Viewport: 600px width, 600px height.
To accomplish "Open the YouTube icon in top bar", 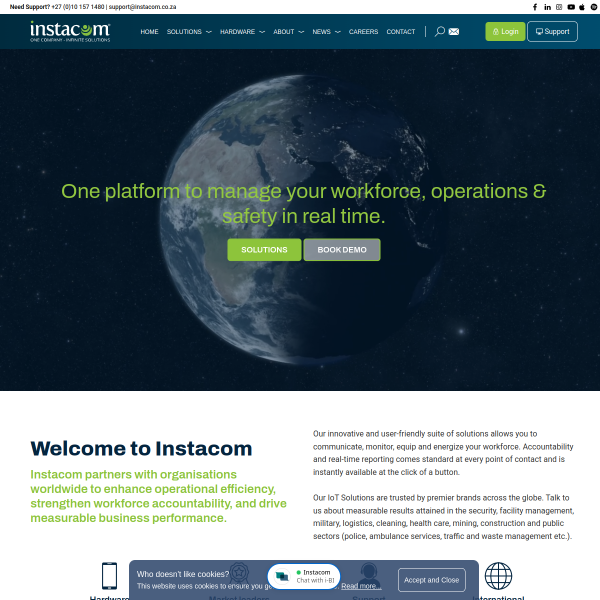I will [x=571, y=7].
